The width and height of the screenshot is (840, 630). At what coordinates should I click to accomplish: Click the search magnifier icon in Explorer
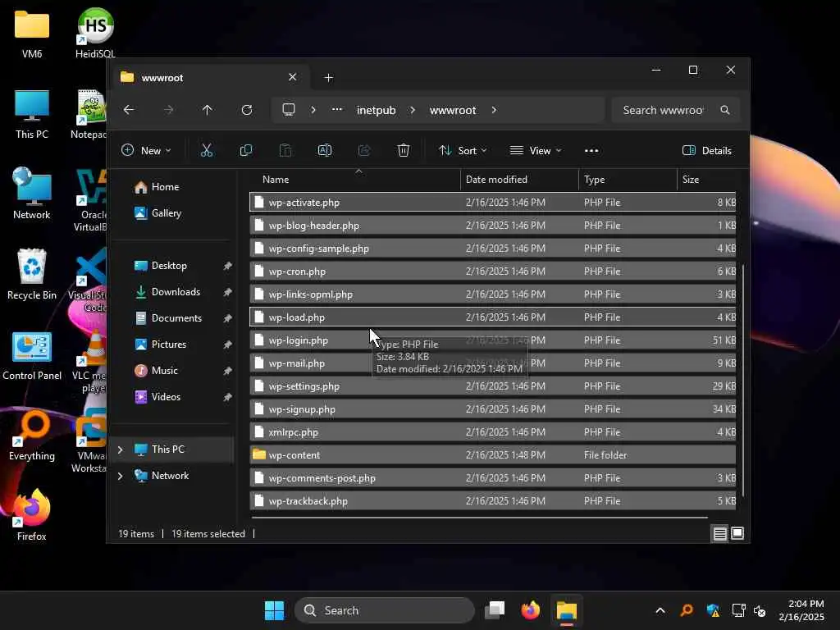725,110
